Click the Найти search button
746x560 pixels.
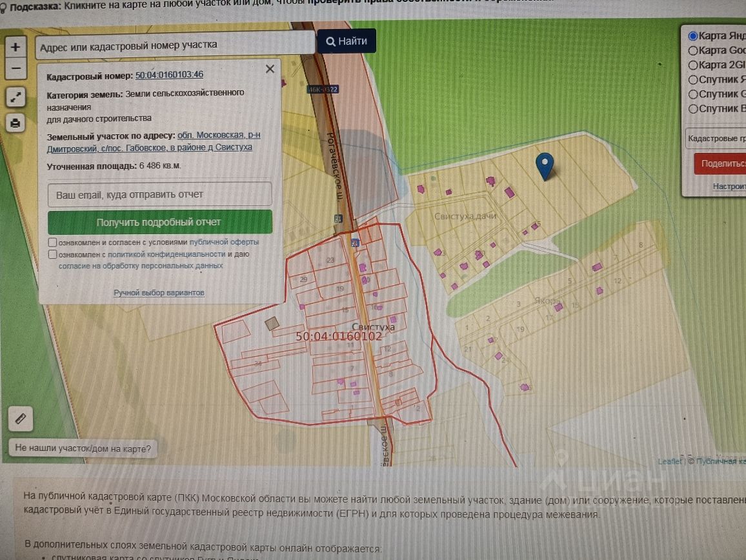click(347, 41)
